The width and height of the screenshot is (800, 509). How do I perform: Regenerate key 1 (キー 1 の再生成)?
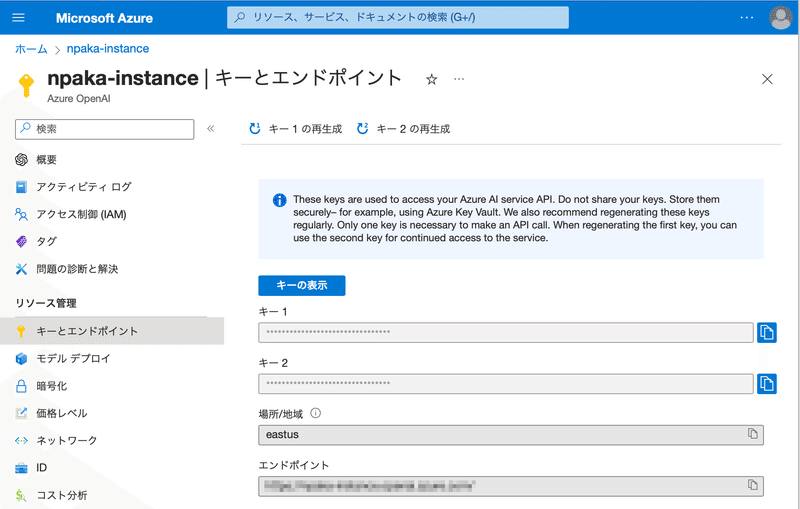coord(295,129)
